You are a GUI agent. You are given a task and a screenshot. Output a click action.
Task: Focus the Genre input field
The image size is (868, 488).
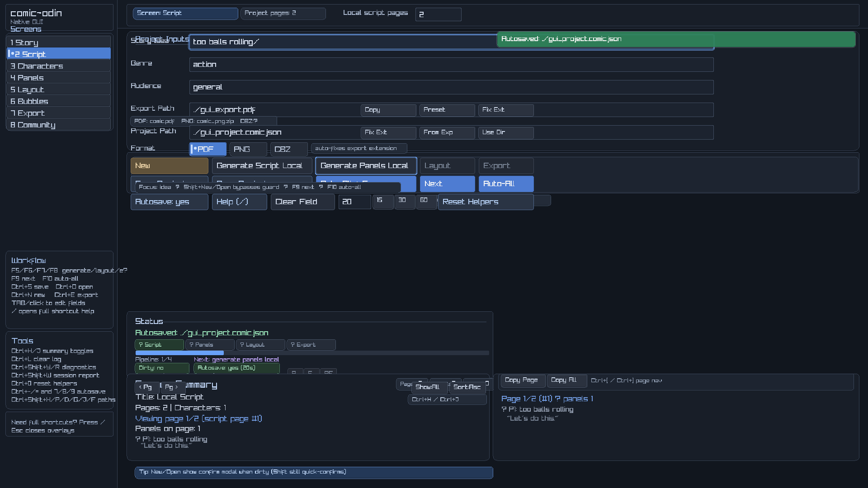(x=452, y=65)
